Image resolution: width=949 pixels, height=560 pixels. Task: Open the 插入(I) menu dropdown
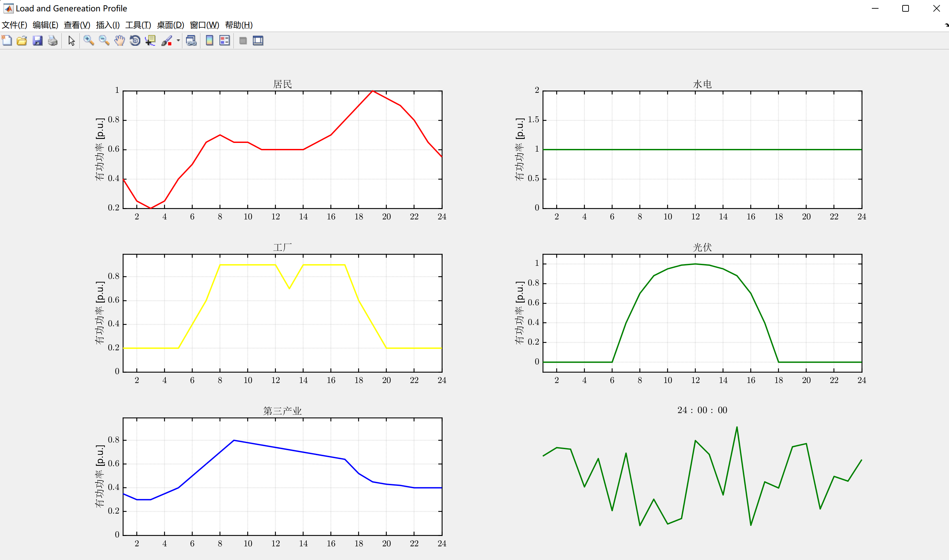[108, 25]
